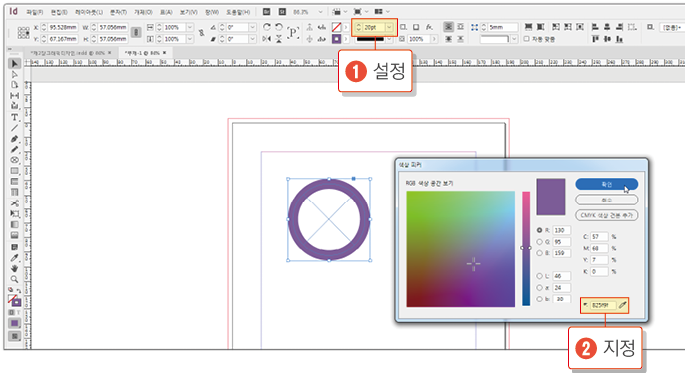Open the 레이아웃(L) menu
Screen dimensions: 685x373
(89, 12)
